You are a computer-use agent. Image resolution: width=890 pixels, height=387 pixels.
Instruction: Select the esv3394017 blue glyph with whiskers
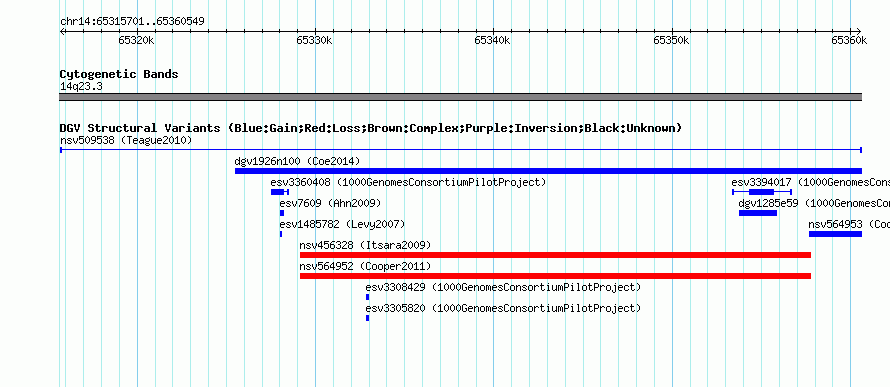pos(762,192)
